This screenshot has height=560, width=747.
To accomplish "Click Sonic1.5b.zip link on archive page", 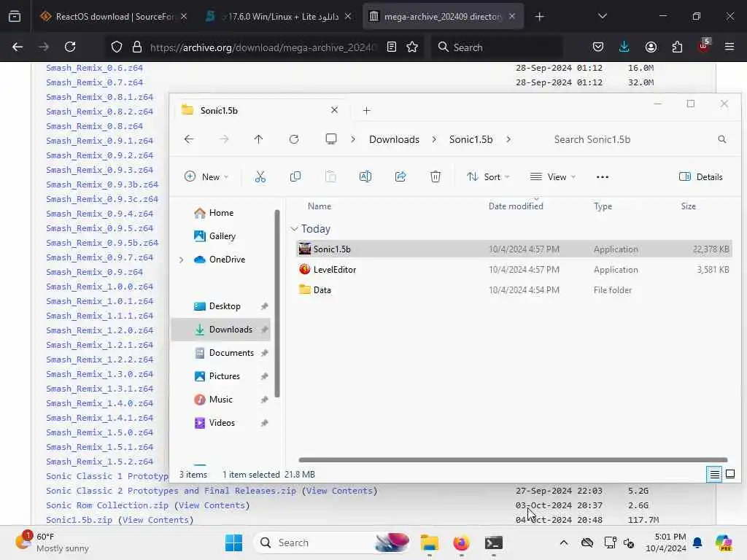I will tap(79, 520).
